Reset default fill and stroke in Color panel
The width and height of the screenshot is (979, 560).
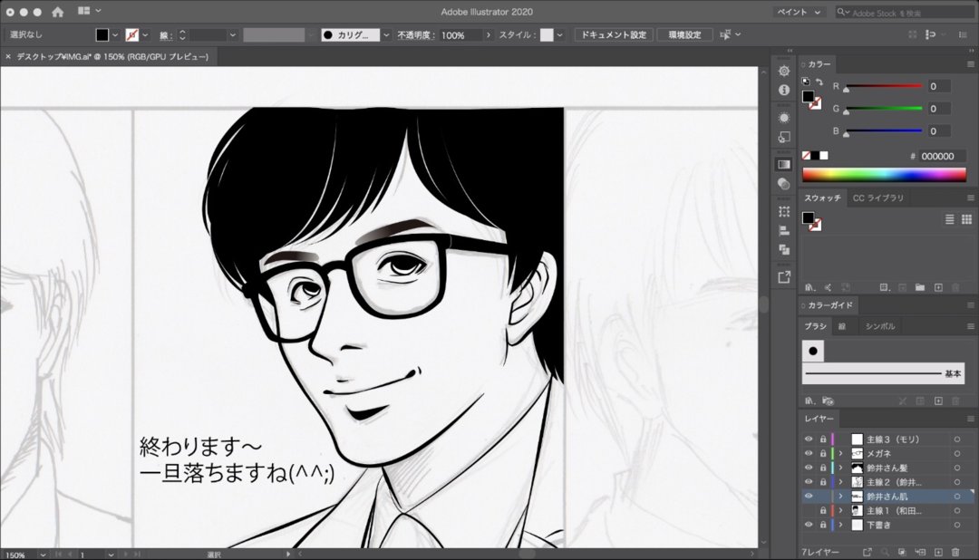806,82
